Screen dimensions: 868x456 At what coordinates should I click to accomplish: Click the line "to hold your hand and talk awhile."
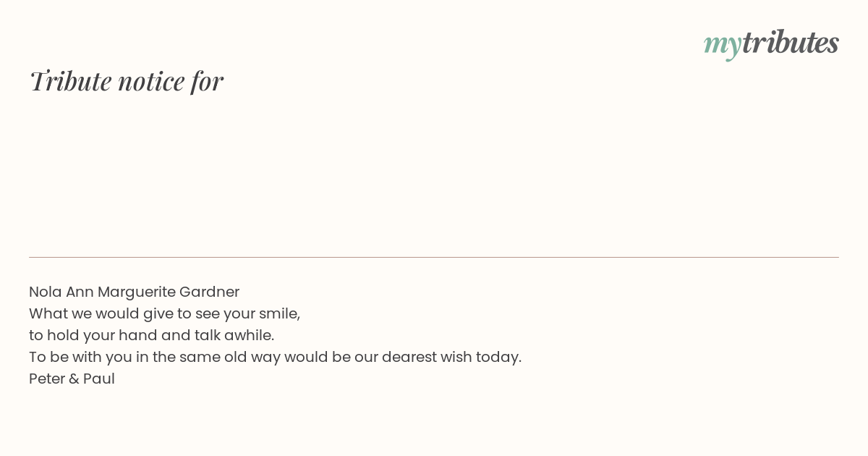point(151,335)
